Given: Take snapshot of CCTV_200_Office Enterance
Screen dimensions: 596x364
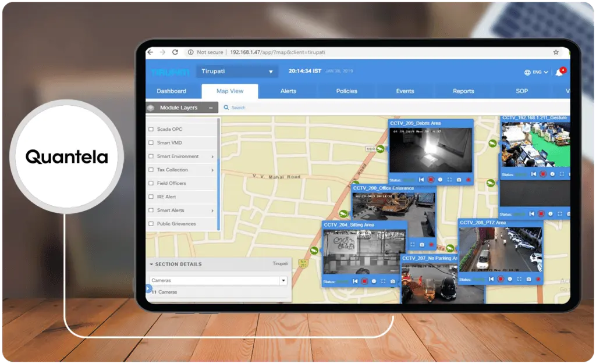Looking at the screenshot, I should pos(422,245).
